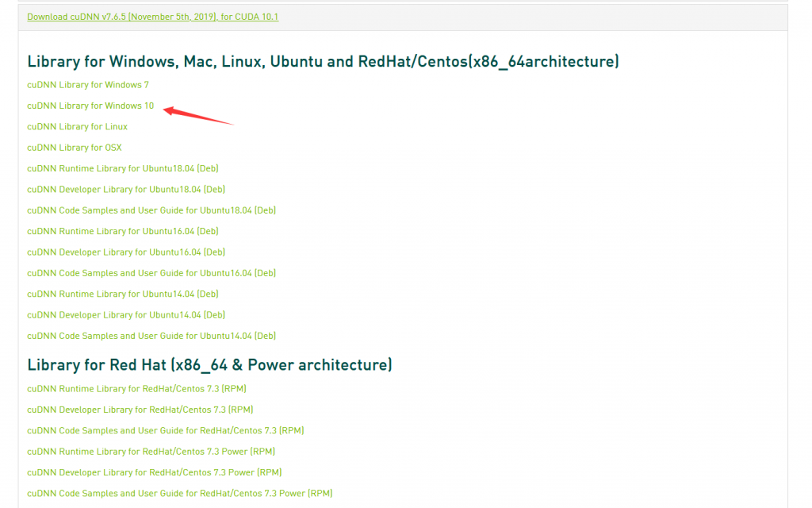Click cuDNN Developer Library for Ubuntu14.04 (Deb)
The width and height of the screenshot is (812, 508).
point(126,314)
